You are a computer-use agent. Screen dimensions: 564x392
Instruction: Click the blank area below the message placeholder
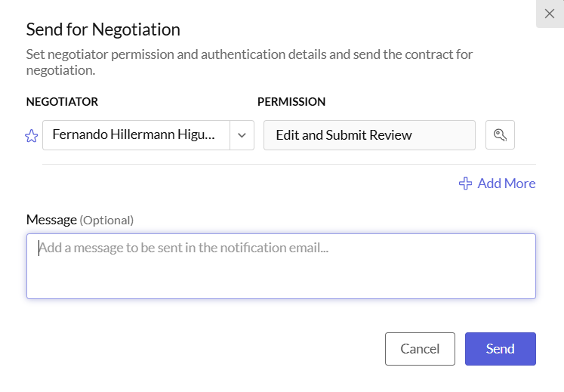[281, 279]
